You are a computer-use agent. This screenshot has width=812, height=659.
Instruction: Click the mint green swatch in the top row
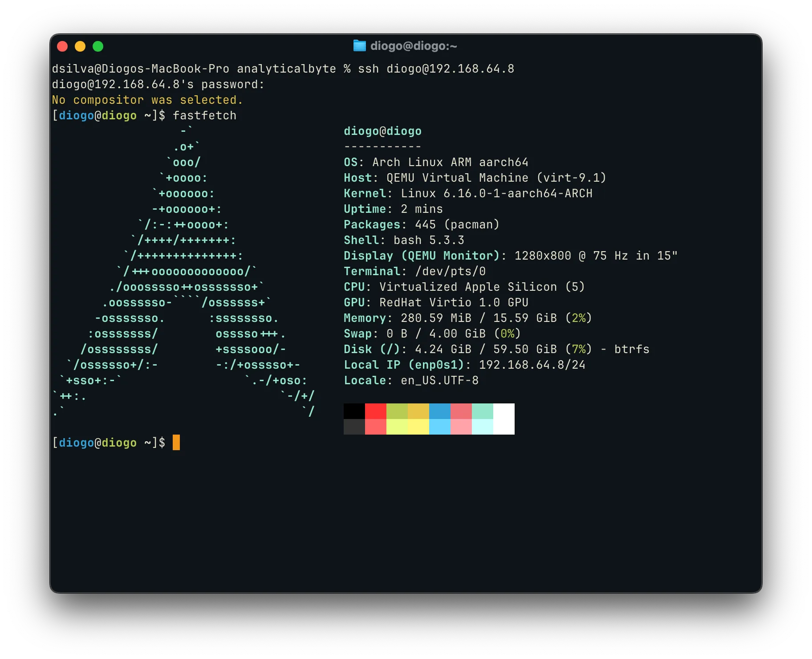click(483, 411)
